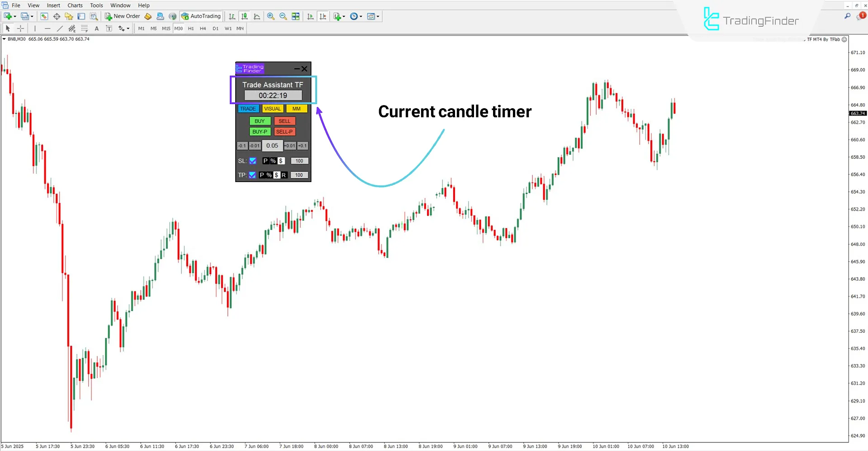
Task: Open the profiles chart dropdown arrow
Action: [x=31, y=16]
